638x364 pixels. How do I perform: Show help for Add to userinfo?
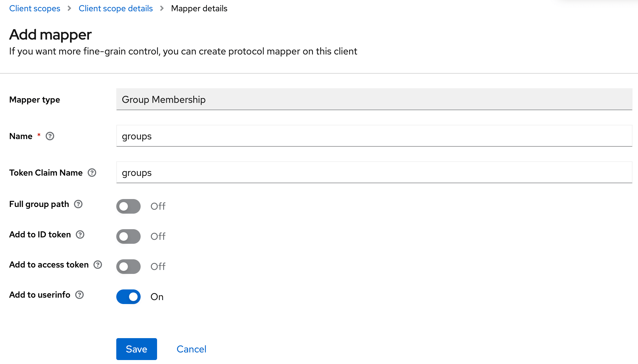tap(79, 295)
